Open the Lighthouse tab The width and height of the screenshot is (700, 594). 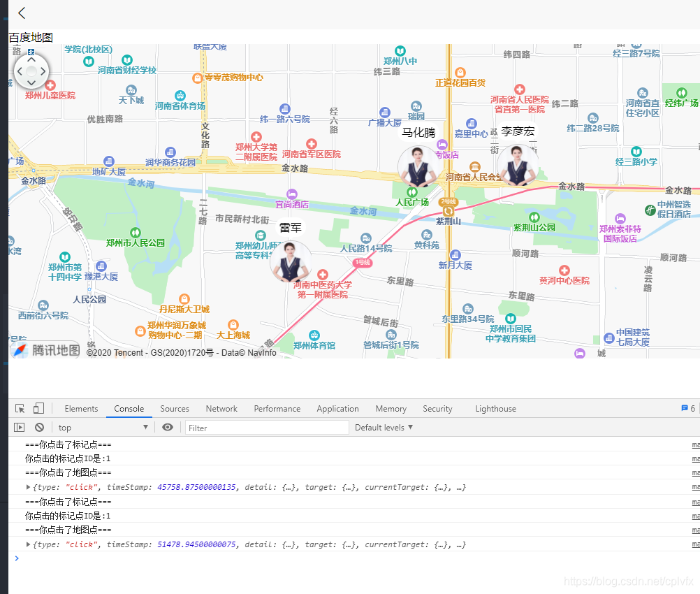495,409
